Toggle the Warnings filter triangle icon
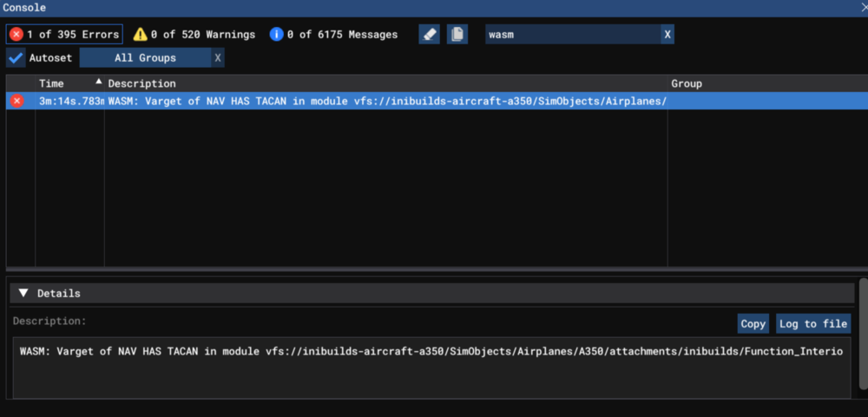This screenshot has width=868, height=417. point(140,35)
